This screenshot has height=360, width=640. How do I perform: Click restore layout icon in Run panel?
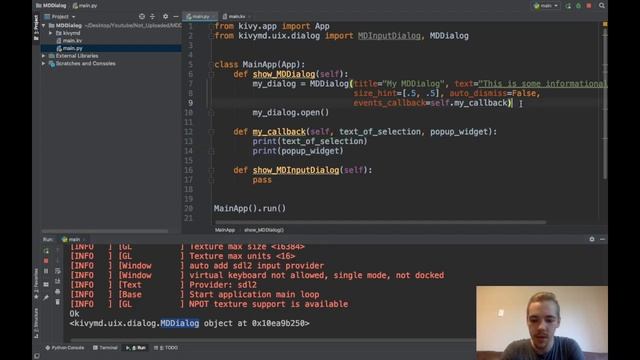click(46, 284)
